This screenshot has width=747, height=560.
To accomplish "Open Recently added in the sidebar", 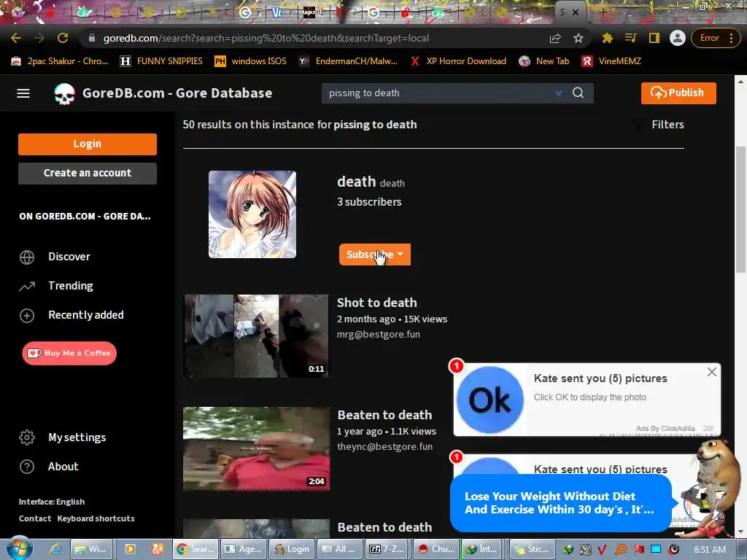I will click(86, 315).
